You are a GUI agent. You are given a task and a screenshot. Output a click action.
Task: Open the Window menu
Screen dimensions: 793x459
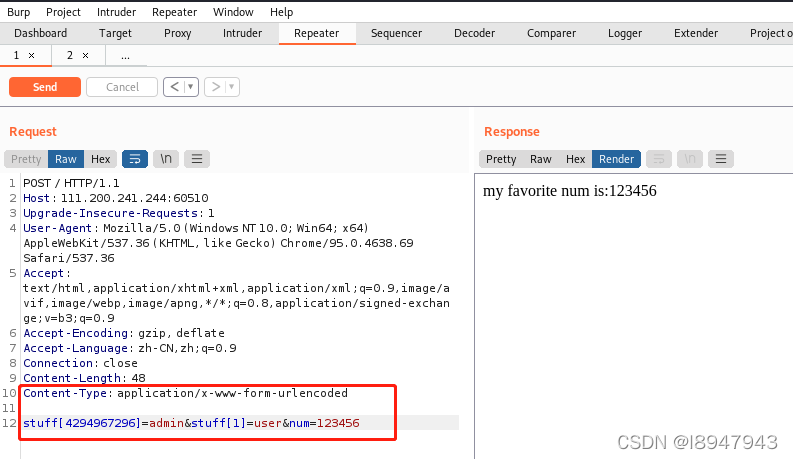233,12
